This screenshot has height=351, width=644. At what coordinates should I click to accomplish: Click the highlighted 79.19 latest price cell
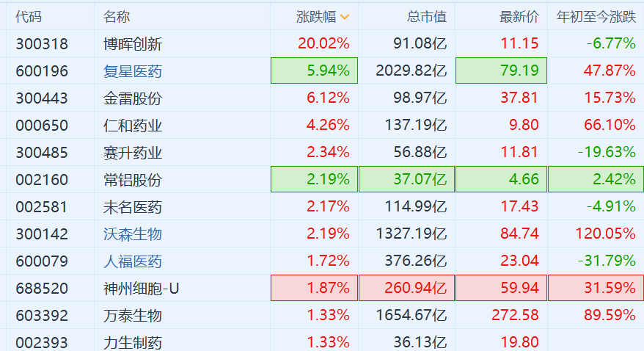500,71
